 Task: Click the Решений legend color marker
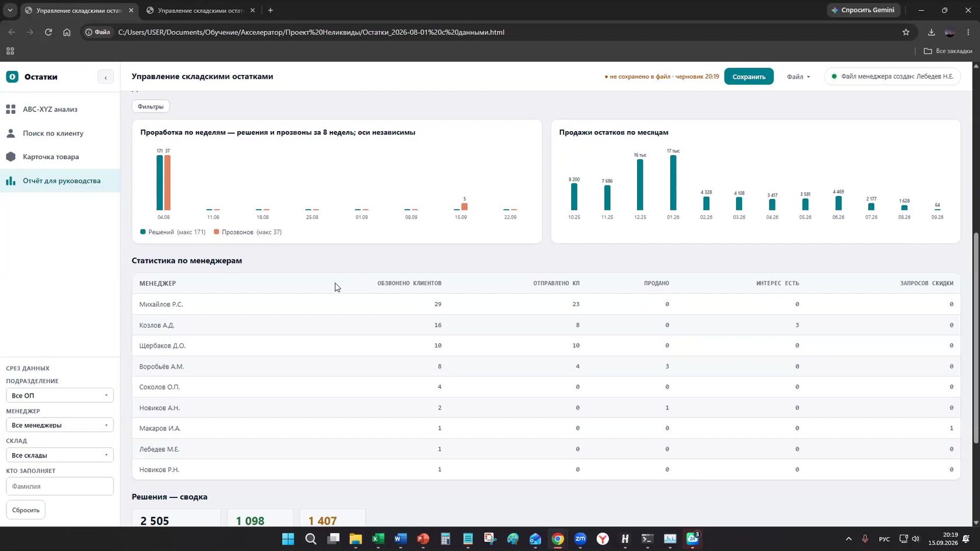[143, 232]
